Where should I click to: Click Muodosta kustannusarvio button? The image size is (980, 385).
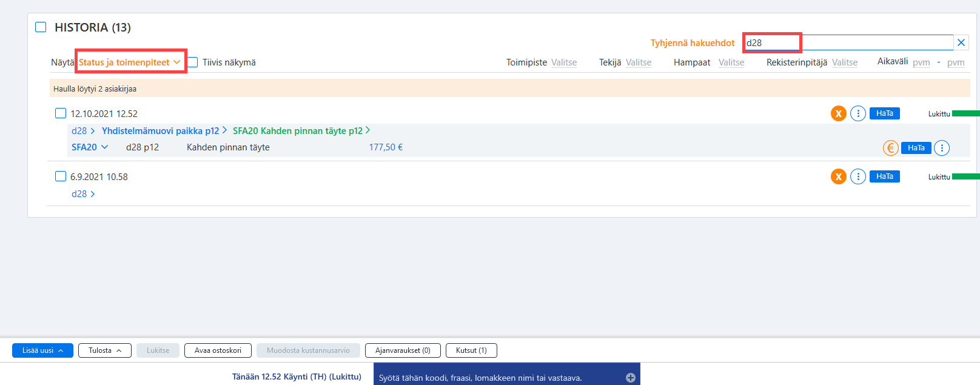(308, 350)
